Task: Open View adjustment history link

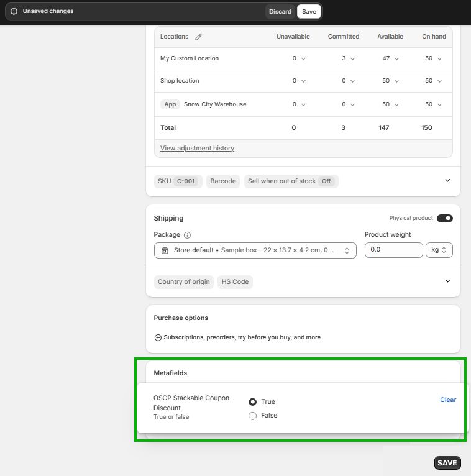Action: 197,148
